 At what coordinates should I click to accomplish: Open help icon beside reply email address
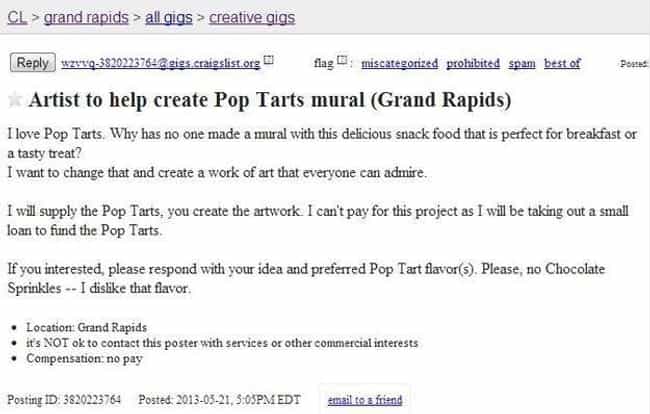click(269, 61)
